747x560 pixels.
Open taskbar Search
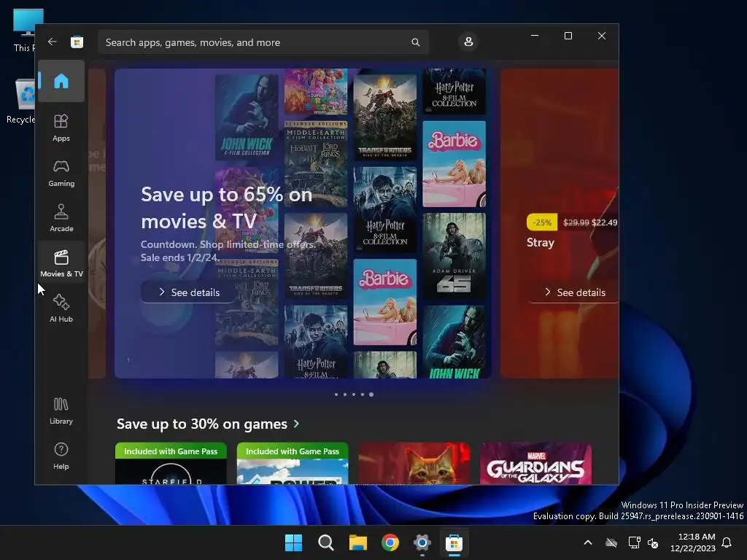pyautogui.click(x=326, y=542)
